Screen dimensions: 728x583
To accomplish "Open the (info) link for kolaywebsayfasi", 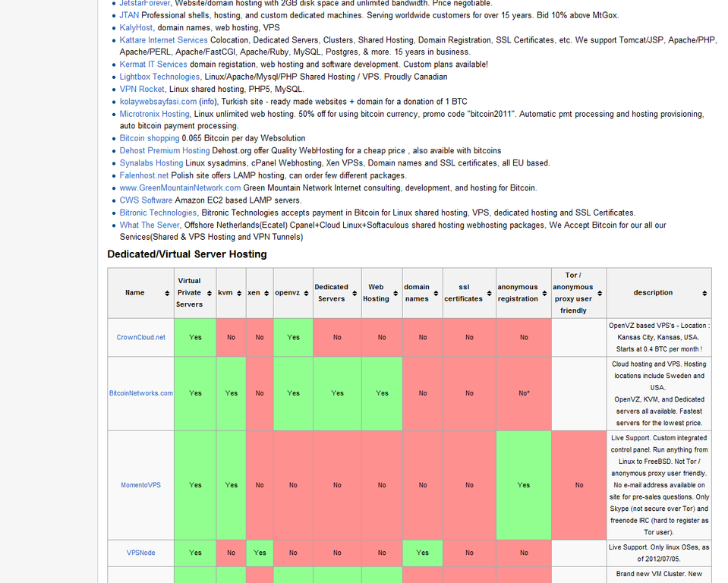I will point(208,102).
